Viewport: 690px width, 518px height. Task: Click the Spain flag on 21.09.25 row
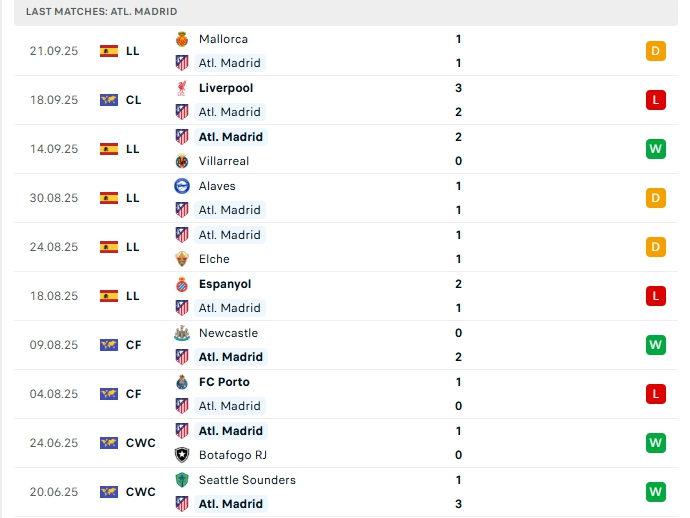(109, 51)
